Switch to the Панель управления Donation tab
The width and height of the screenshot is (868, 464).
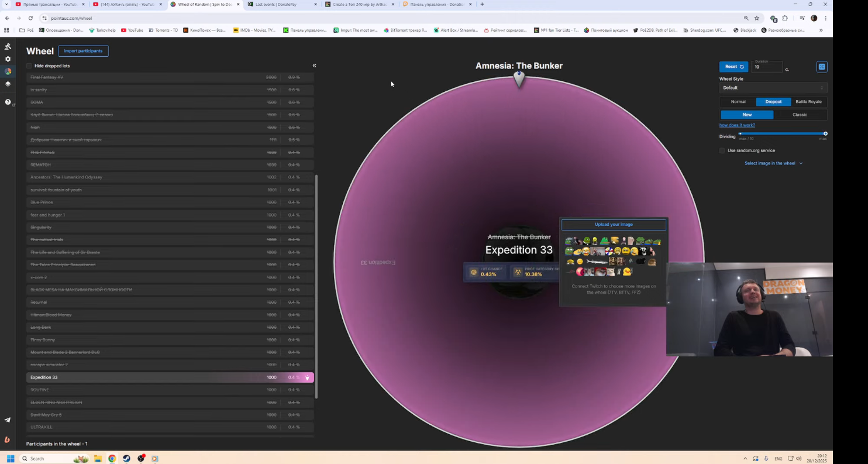pyautogui.click(x=437, y=4)
